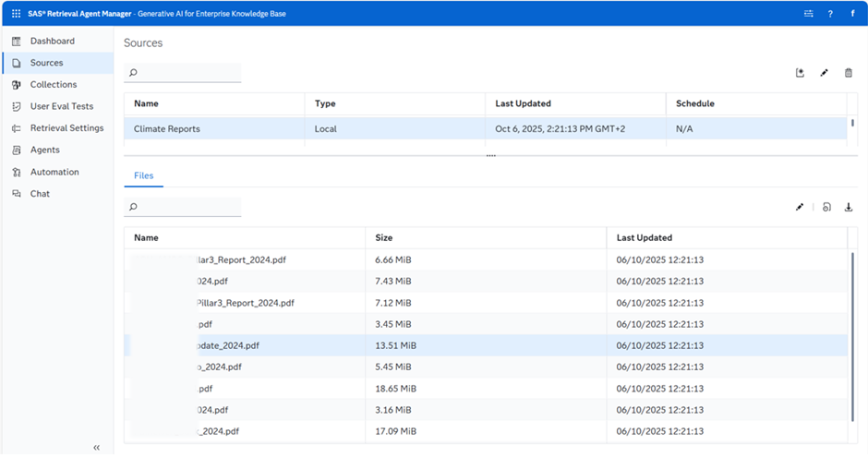Create a new source with add icon
The width and height of the screenshot is (868, 469).
(800, 73)
